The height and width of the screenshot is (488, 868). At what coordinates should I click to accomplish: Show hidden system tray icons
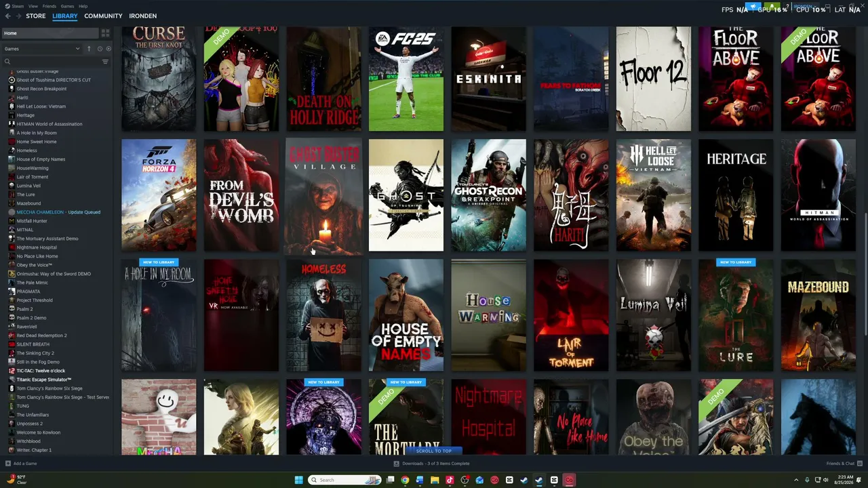pyautogui.click(x=796, y=480)
